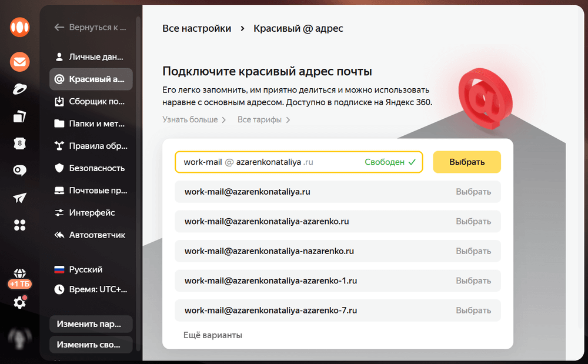Image resolution: width=588 pixels, height=364 pixels.
Task: Open Yandex Mail from the left rail
Action: [19, 61]
